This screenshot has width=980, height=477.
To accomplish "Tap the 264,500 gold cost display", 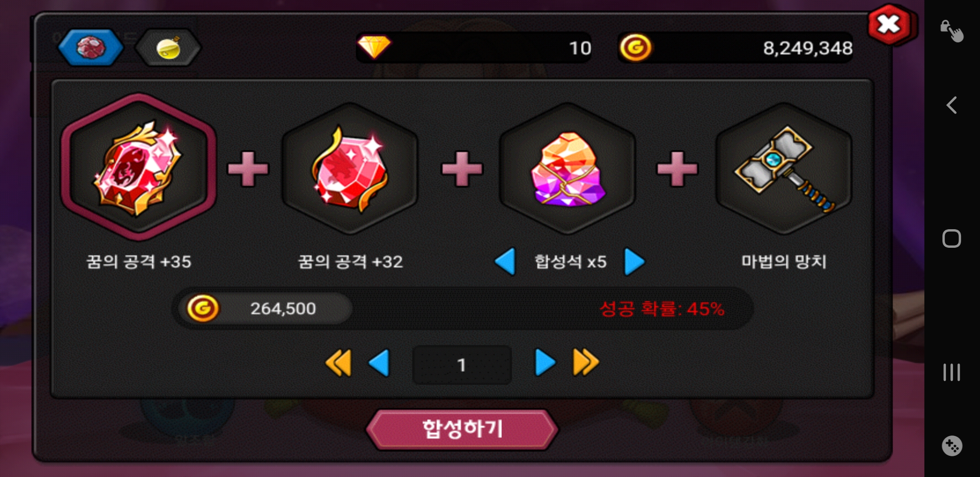I will point(265,308).
